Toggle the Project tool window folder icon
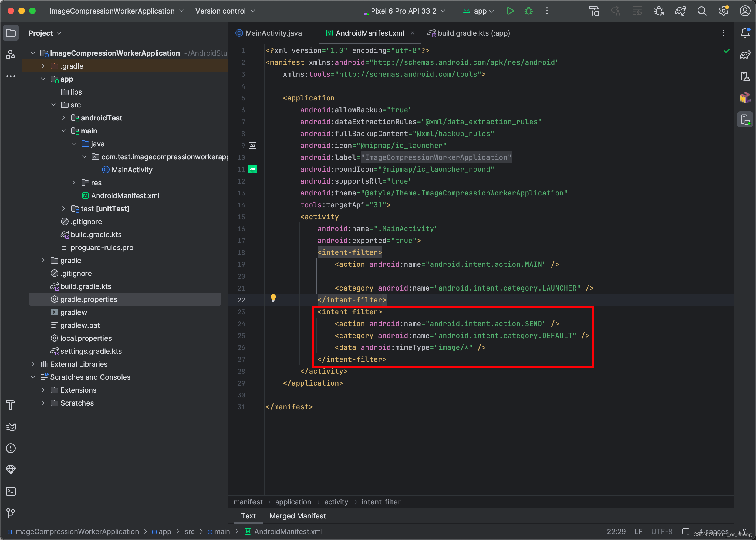Screen dimensions: 756x540 click(11, 33)
